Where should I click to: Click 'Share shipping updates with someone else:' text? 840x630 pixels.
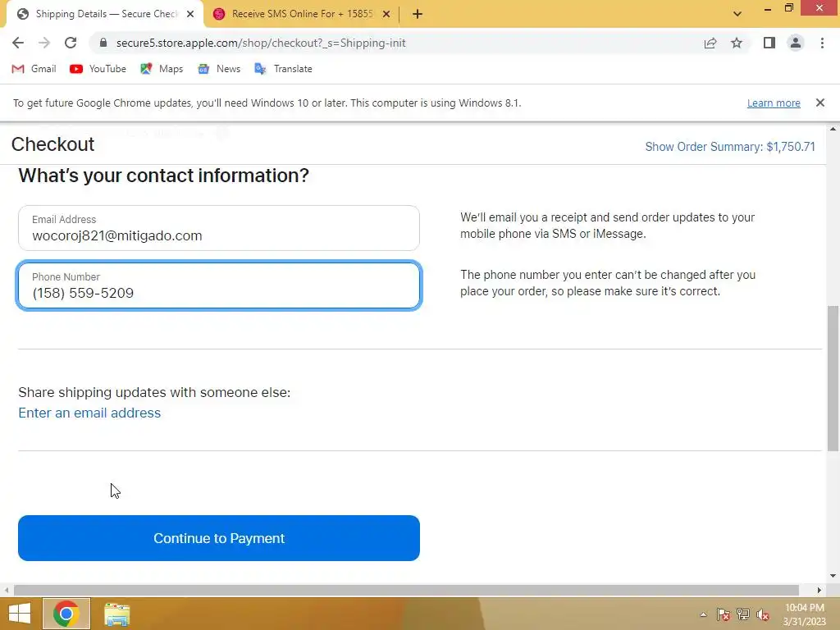click(x=154, y=392)
